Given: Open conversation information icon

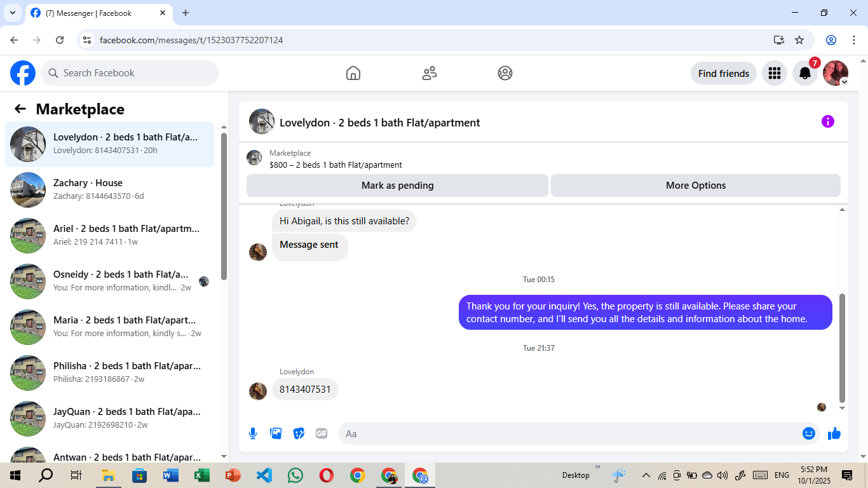Looking at the screenshot, I should [x=827, y=121].
